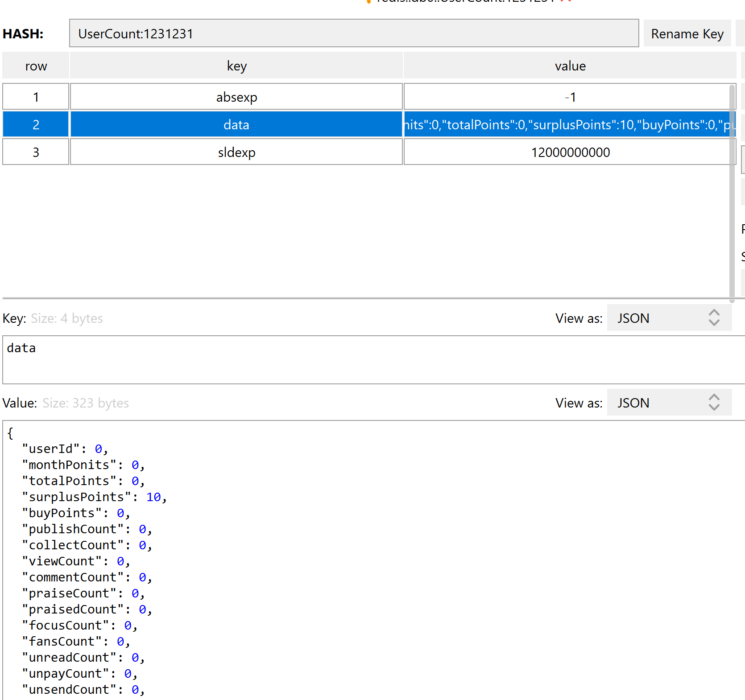The width and height of the screenshot is (745, 700).
Task: Click the "unreadCount": 0 line
Action: 83,658
